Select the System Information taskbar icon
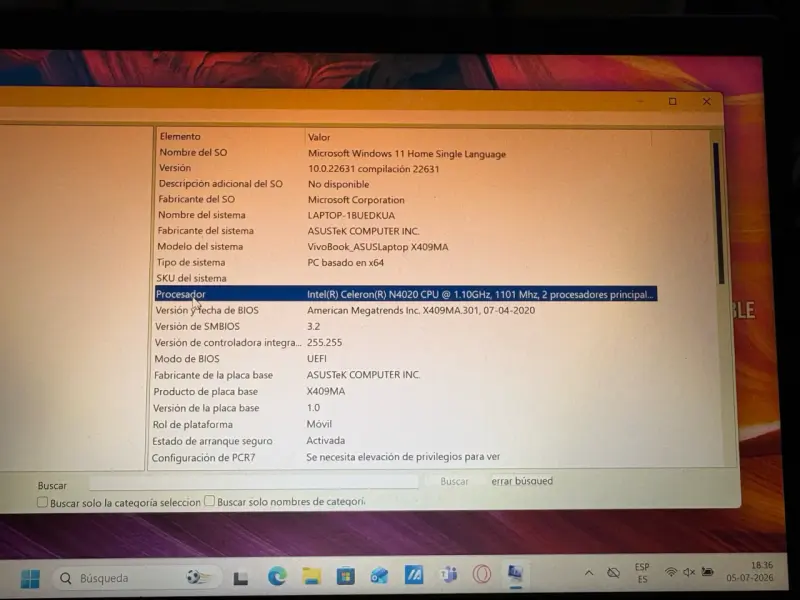The width and height of the screenshot is (800, 600). 515,573
